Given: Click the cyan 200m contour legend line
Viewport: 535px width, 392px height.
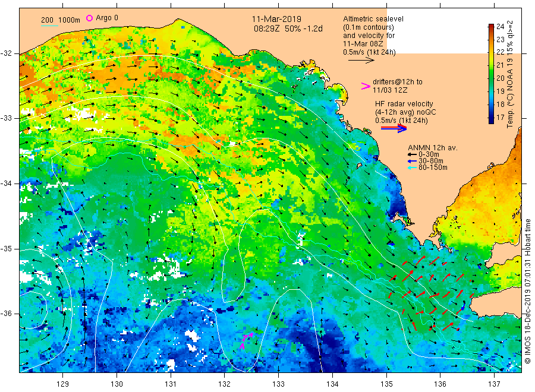Looking at the screenshot, I should pos(49,26).
